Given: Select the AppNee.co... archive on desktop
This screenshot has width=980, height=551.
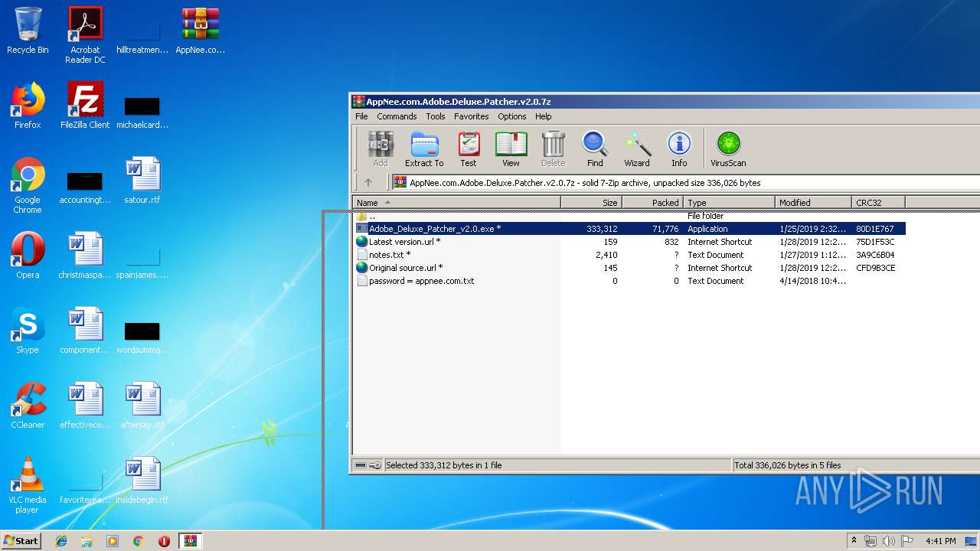Looking at the screenshot, I should coord(200,31).
